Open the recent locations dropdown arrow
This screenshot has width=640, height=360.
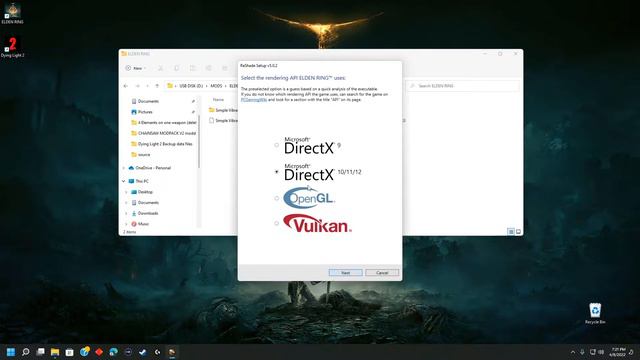tap(147, 86)
